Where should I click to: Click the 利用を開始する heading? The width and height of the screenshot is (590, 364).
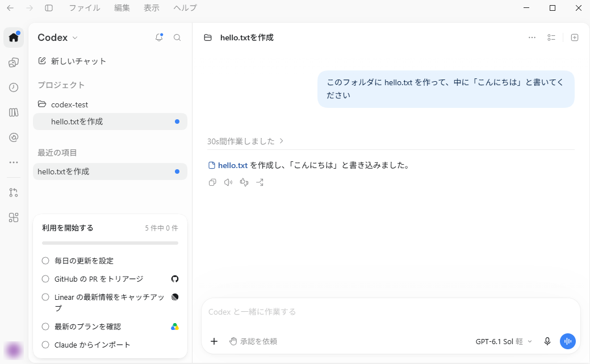68,228
